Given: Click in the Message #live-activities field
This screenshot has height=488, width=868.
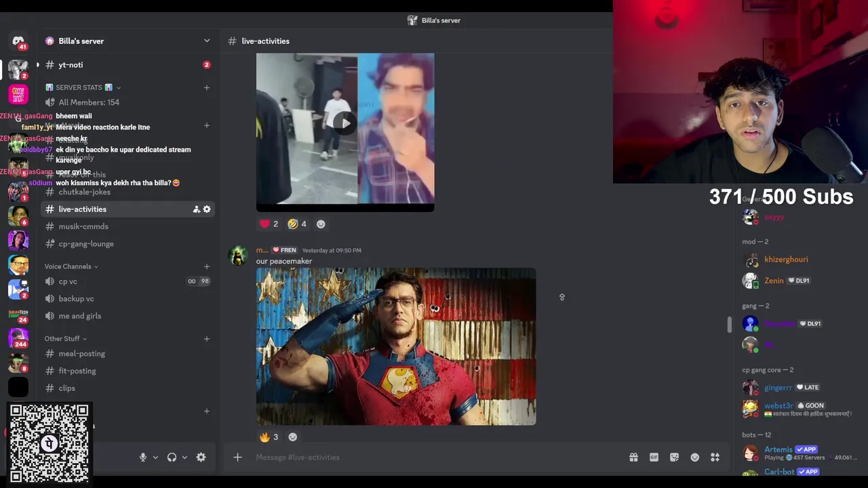Looking at the screenshot, I should coord(434,457).
